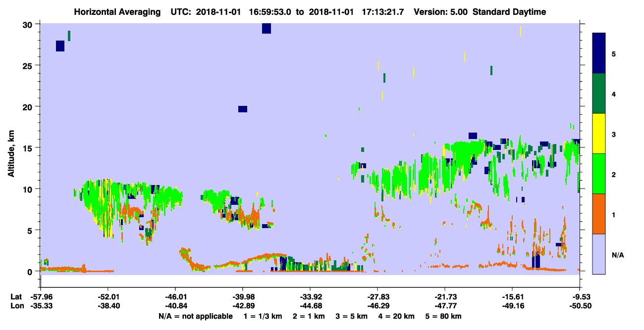Click longitude value -40.84

pos(175,306)
